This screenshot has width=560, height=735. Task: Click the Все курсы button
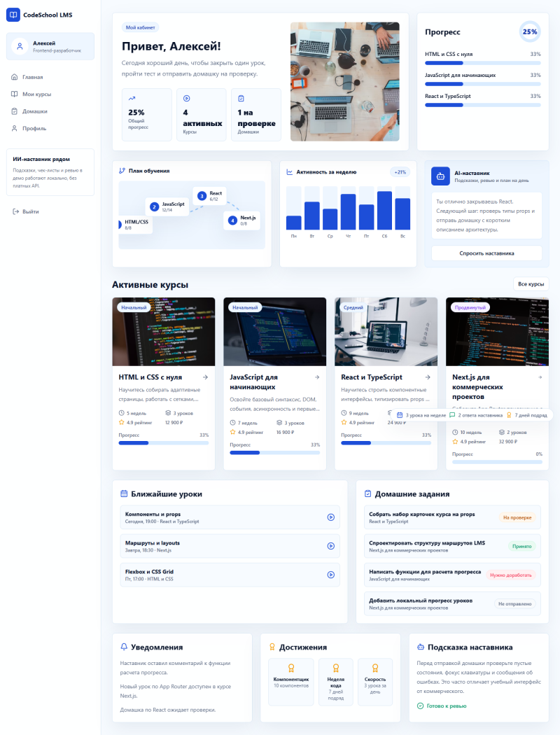[x=531, y=284]
